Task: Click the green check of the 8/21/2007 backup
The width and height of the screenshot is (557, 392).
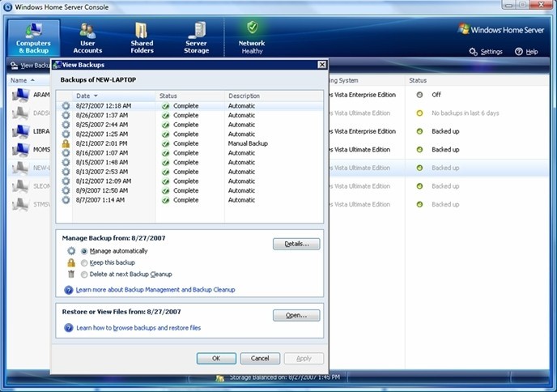Action: (165, 143)
